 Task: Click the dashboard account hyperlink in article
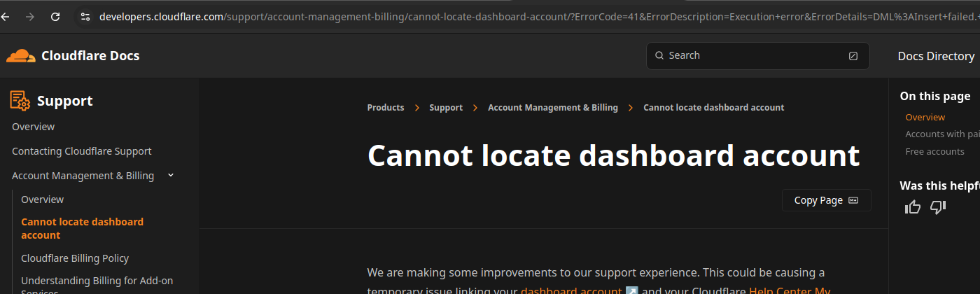571,290
